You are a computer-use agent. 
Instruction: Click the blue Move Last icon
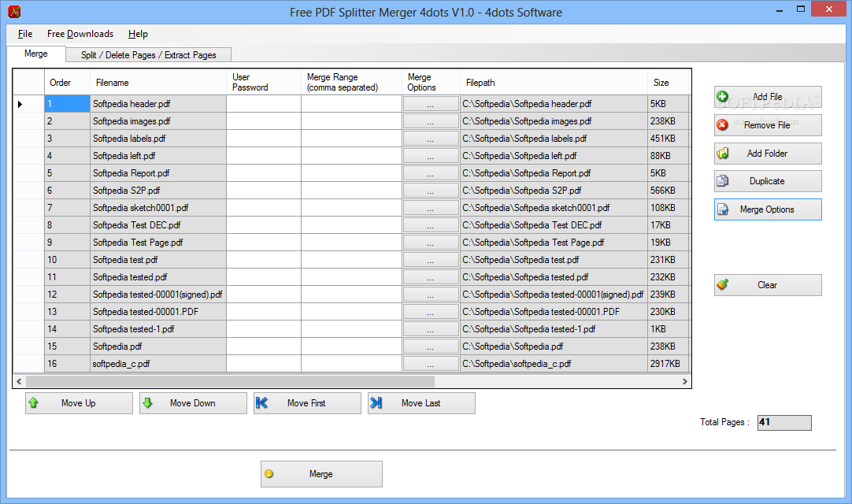(x=376, y=403)
